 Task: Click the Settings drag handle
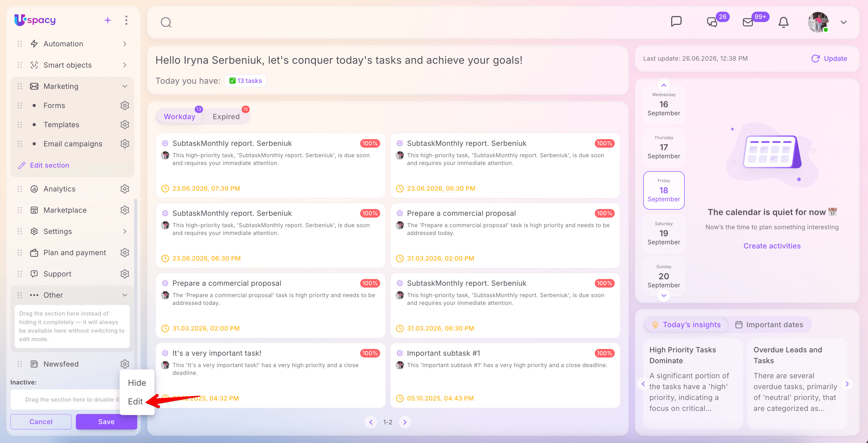[19, 231]
